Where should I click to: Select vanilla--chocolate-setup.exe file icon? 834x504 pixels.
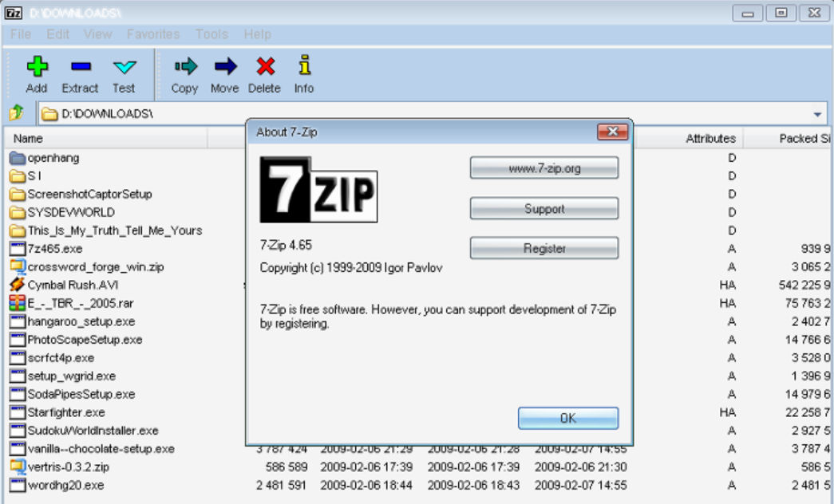coord(18,449)
